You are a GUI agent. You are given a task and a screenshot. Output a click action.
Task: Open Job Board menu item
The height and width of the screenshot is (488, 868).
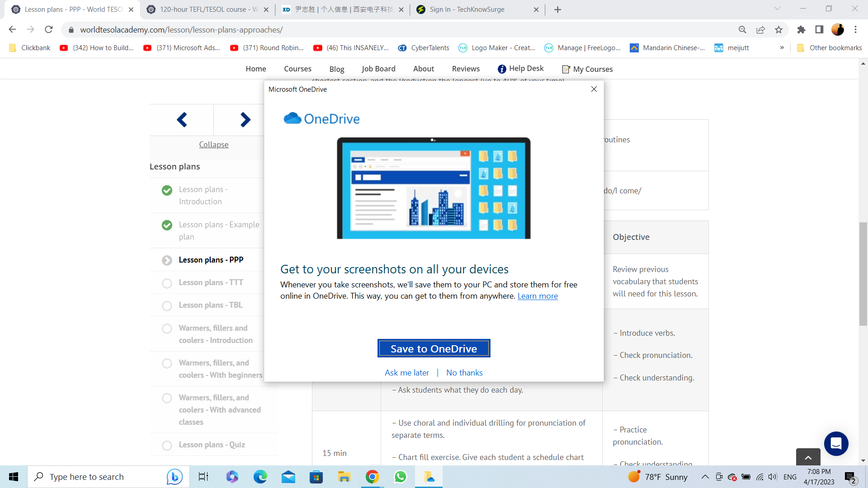tap(378, 69)
